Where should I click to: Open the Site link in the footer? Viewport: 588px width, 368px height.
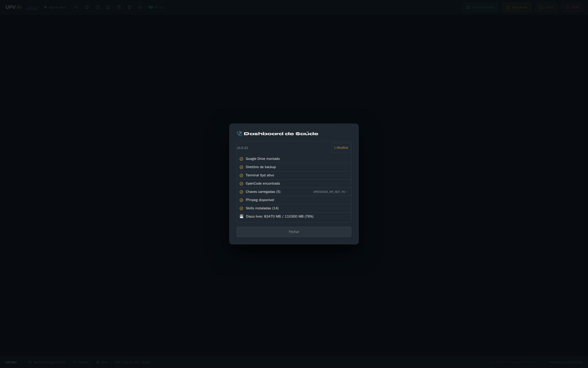click(x=102, y=362)
